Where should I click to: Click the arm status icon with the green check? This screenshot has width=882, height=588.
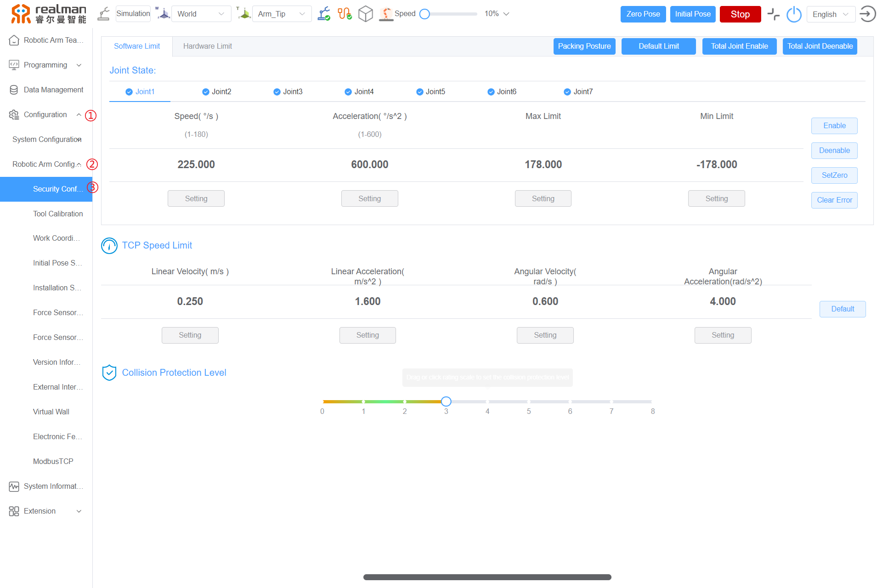click(324, 14)
